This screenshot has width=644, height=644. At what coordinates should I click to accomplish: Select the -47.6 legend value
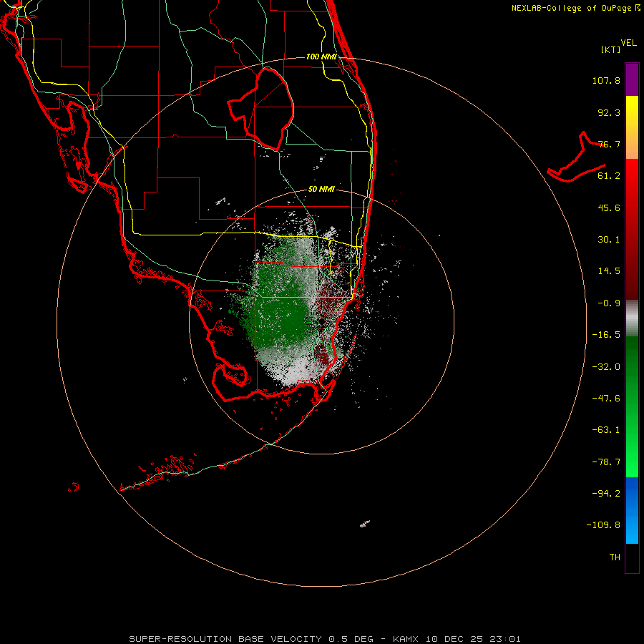(606, 399)
